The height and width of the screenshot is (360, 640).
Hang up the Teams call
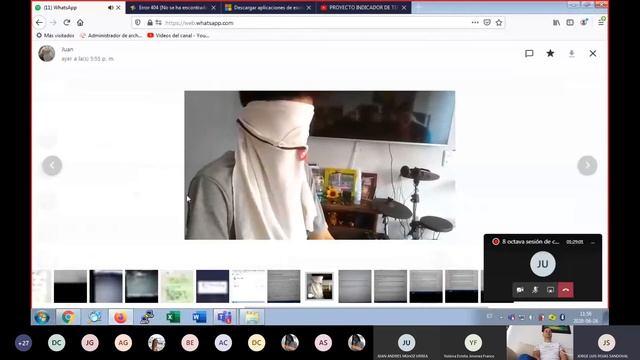(566, 290)
